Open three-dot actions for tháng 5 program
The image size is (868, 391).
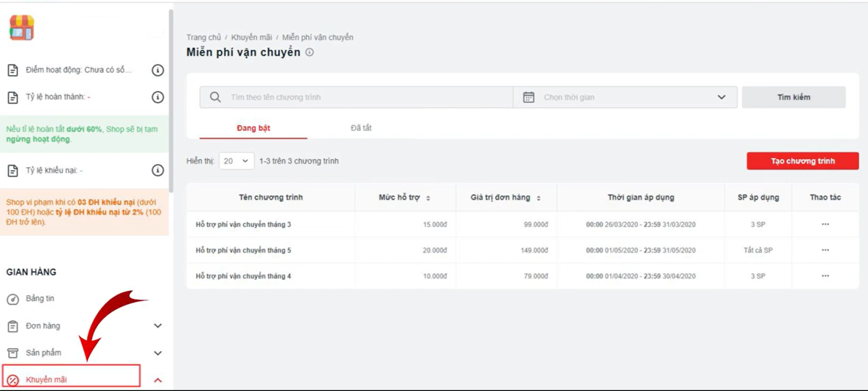[825, 250]
